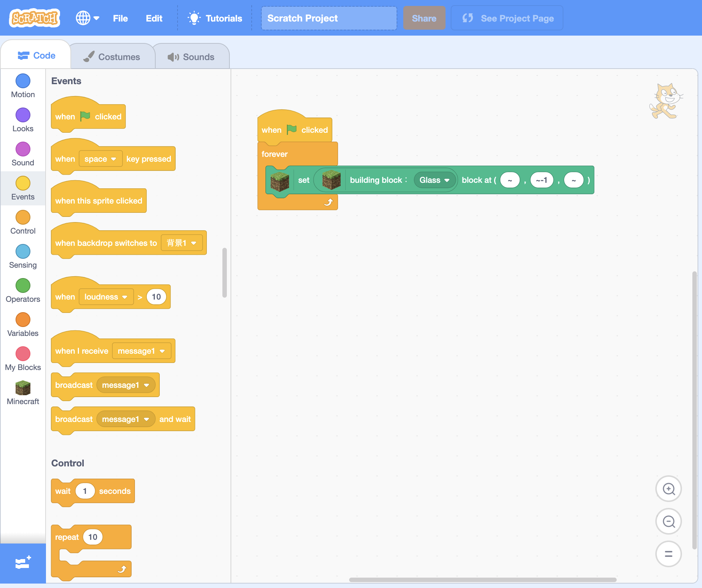Select the Motion category circle
The width and height of the screenshot is (702, 588).
23,81
